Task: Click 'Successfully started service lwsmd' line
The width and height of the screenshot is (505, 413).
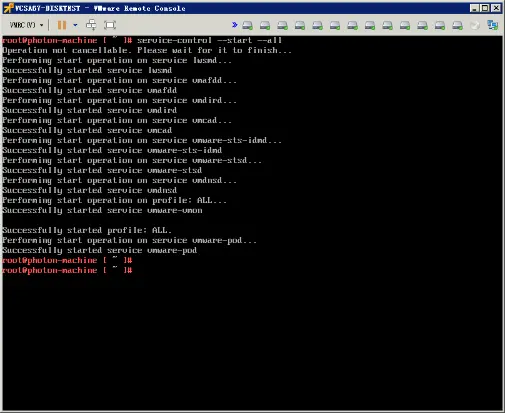Action: pos(87,70)
